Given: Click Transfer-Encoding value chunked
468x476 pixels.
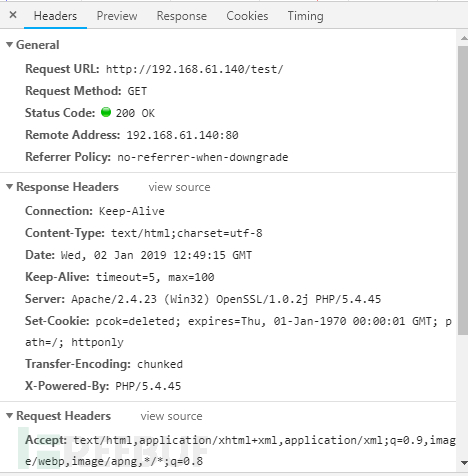Looking at the screenshot, I should [x=160, y=364].
